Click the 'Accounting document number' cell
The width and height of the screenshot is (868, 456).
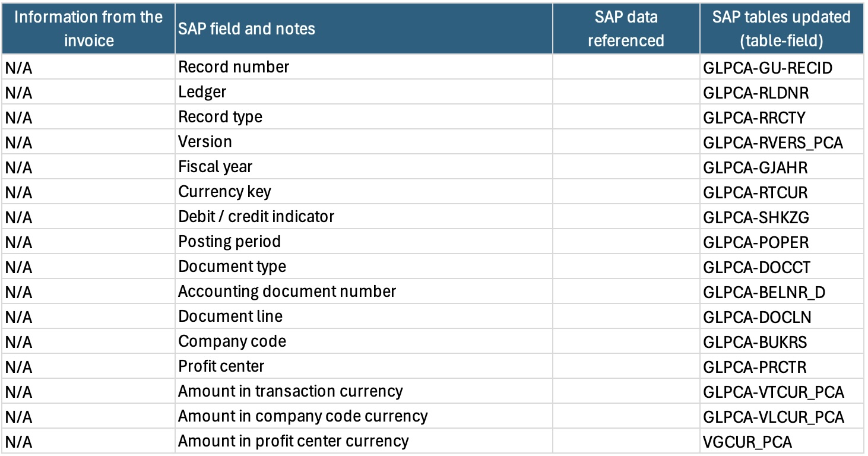pos(364,292)
